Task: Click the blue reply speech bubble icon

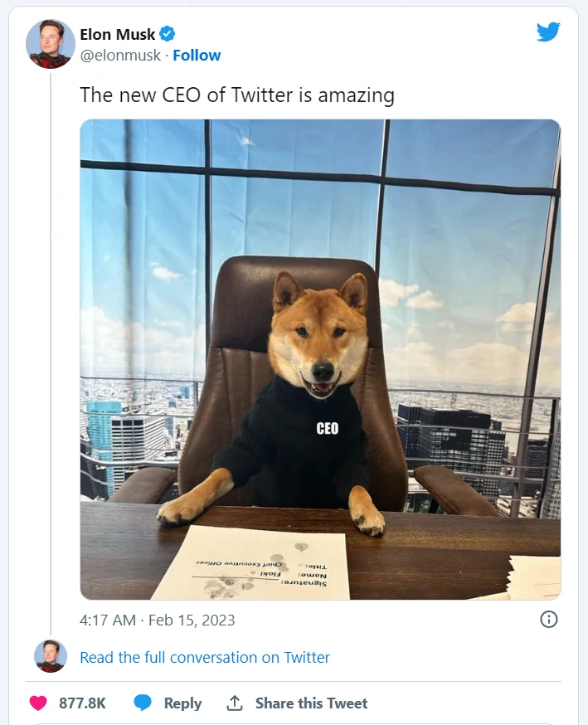Action: 143,703
